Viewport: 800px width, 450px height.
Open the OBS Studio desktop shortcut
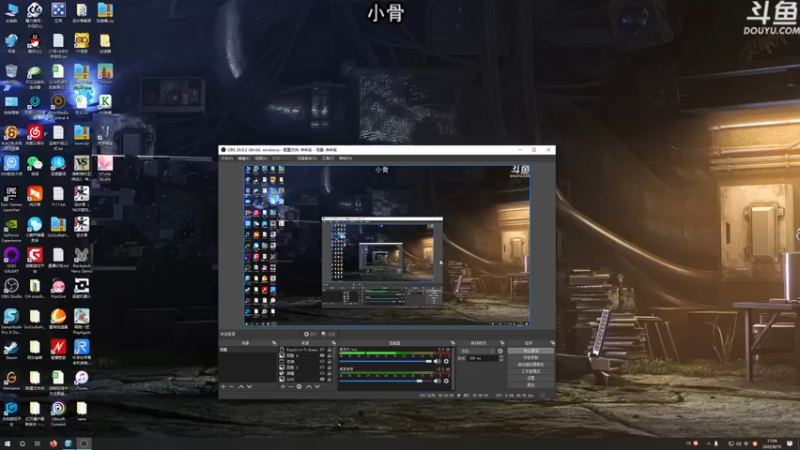(11, 288)
